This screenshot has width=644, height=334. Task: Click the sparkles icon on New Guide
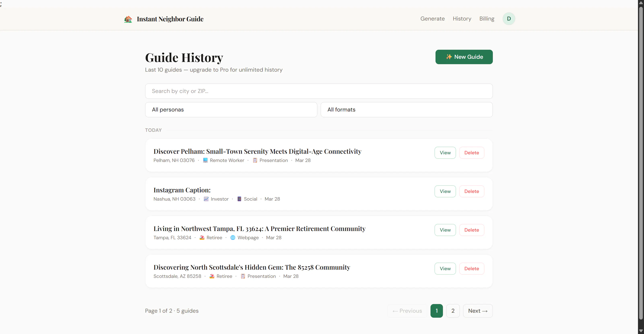pyautogui.click(x=449, y=57)
